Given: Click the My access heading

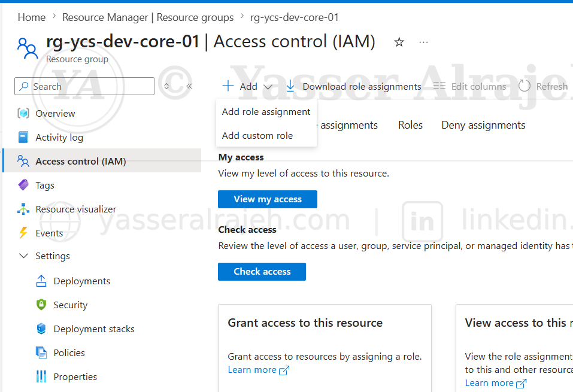Looking at the screenshot, I should (x=241, y=157).
